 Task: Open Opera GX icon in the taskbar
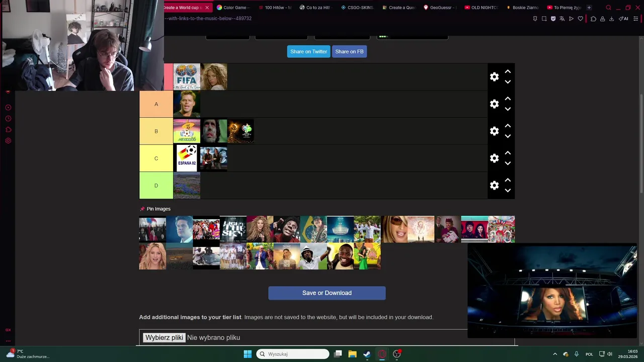tap(382, 354)
